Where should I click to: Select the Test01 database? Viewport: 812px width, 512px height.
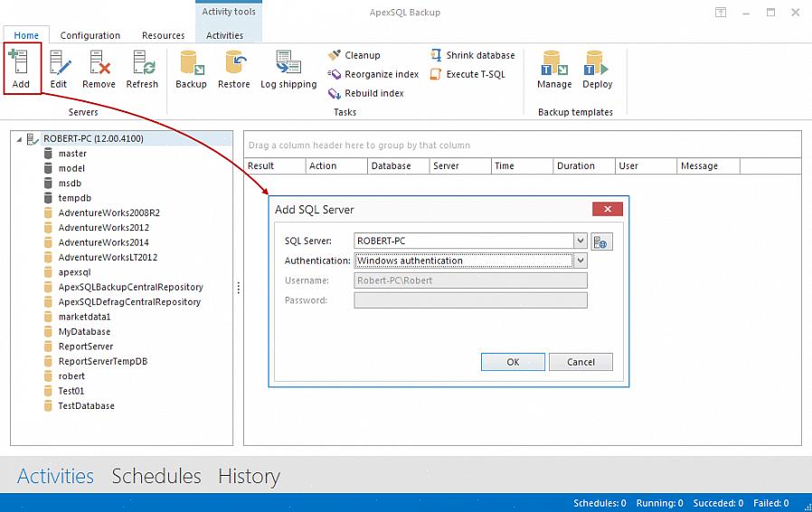point(71,391)
